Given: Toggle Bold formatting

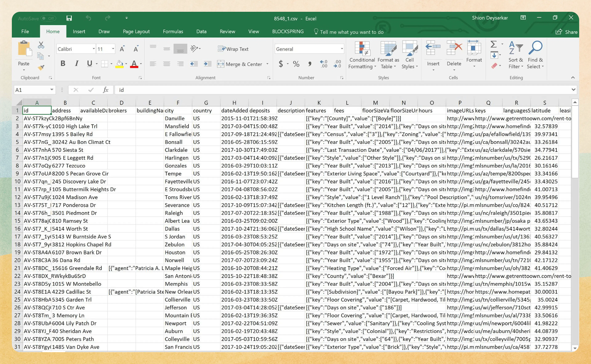Looking at the screenshot, I should click(x=63, y=64).
